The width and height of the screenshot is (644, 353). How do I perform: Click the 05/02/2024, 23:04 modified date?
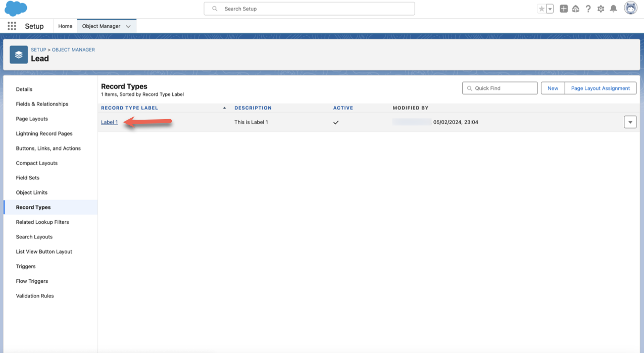click(456, 122)
